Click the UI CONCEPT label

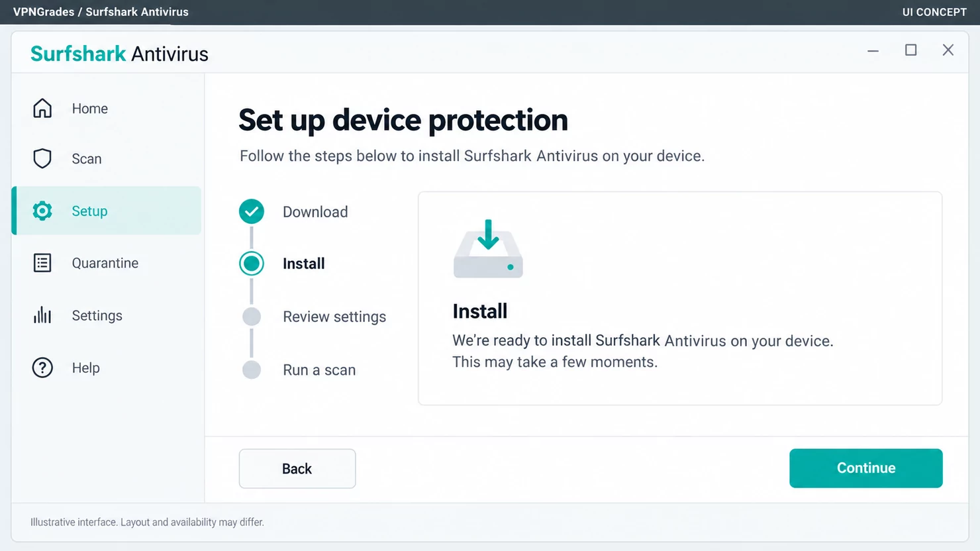click(x=934, y=12)
